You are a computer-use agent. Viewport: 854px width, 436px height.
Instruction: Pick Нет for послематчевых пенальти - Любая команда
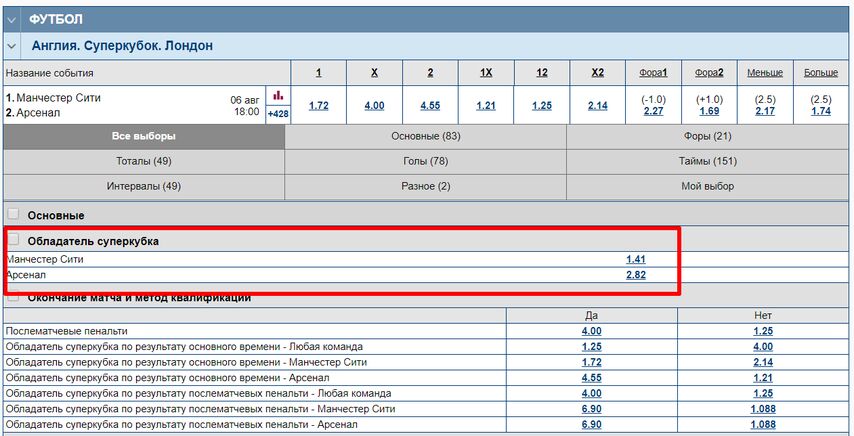pyautogui.click(x=763, y=393)
